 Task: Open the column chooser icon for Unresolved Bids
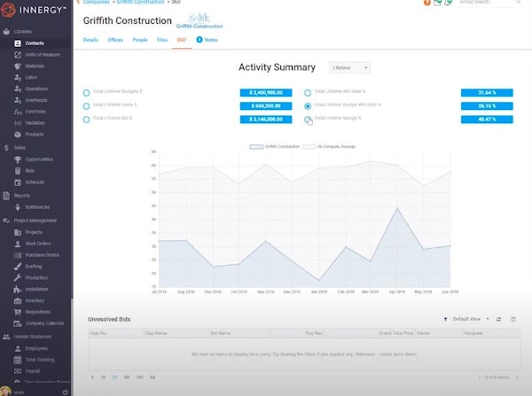click(513, 320)
